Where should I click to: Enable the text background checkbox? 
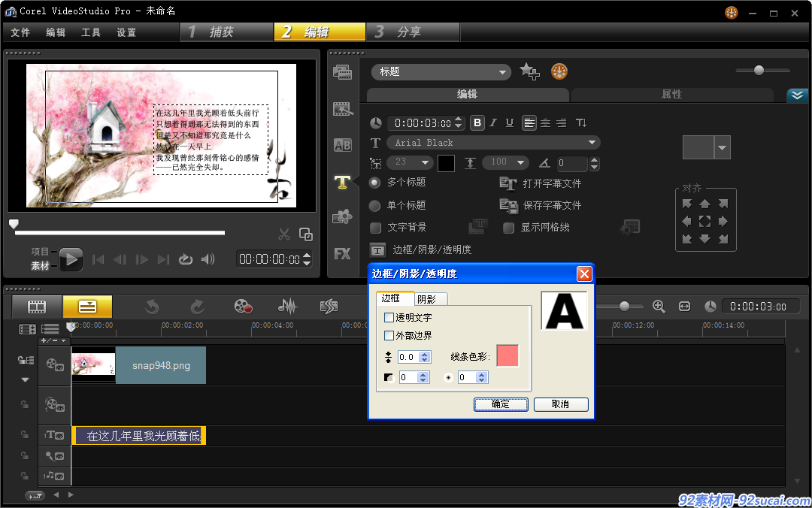tap(375, 228)
